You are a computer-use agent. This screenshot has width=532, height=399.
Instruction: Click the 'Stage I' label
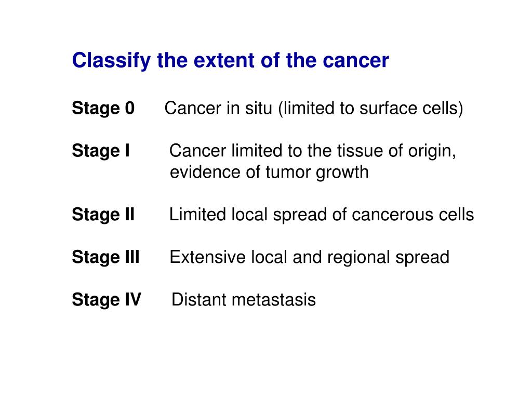click(x=101, y=151)
